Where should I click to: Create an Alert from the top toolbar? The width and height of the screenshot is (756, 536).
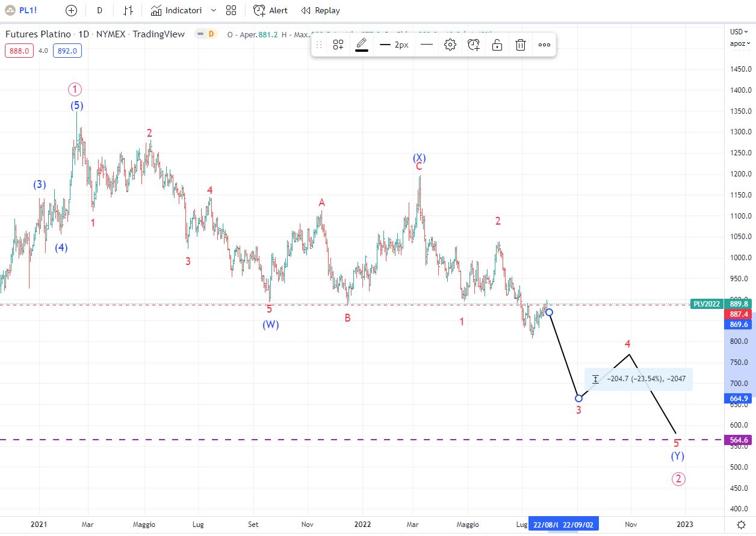tap(270, 10)
